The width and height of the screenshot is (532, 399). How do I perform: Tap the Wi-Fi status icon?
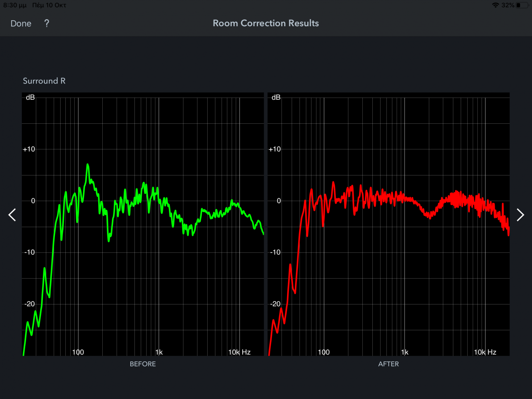pos(495,5)
